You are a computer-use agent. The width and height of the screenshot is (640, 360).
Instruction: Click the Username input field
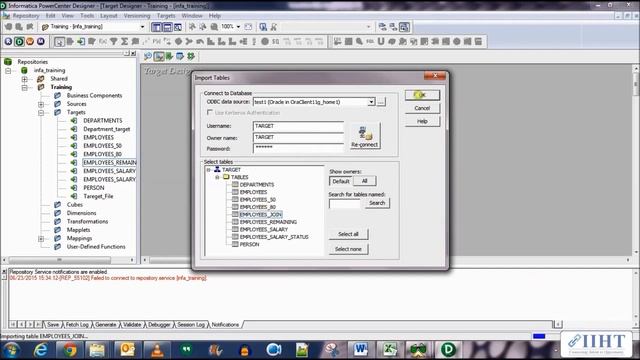tap(298, 126)
